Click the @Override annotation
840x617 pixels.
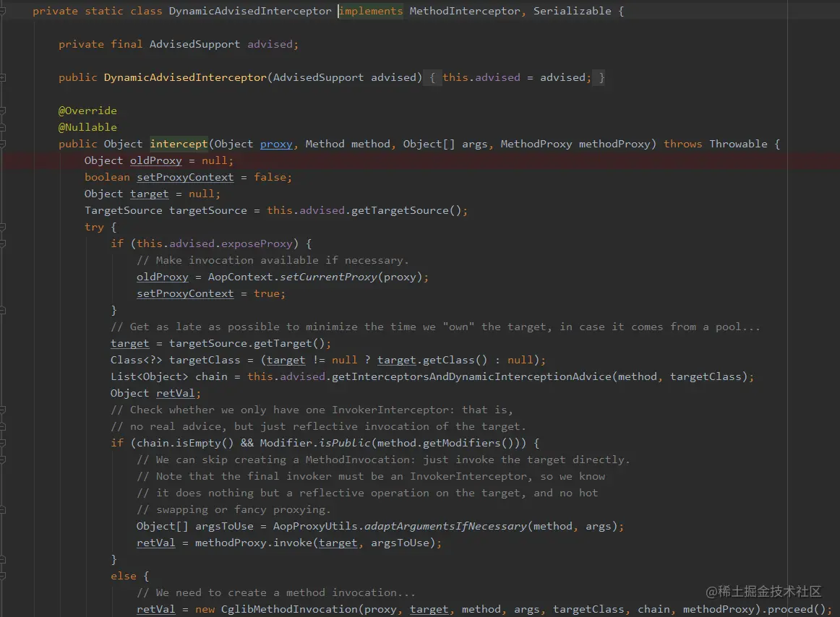pyautogui.click(x=87, y=111)
